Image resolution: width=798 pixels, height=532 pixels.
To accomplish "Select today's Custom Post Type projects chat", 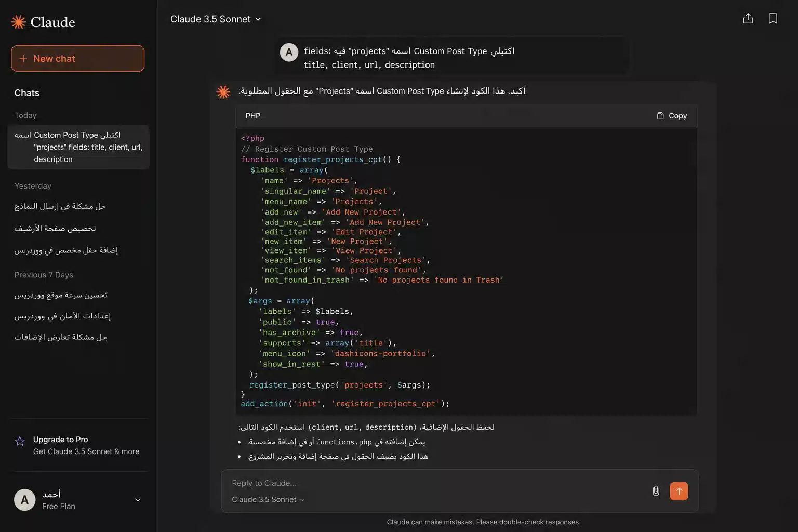I will pos(78,147).
